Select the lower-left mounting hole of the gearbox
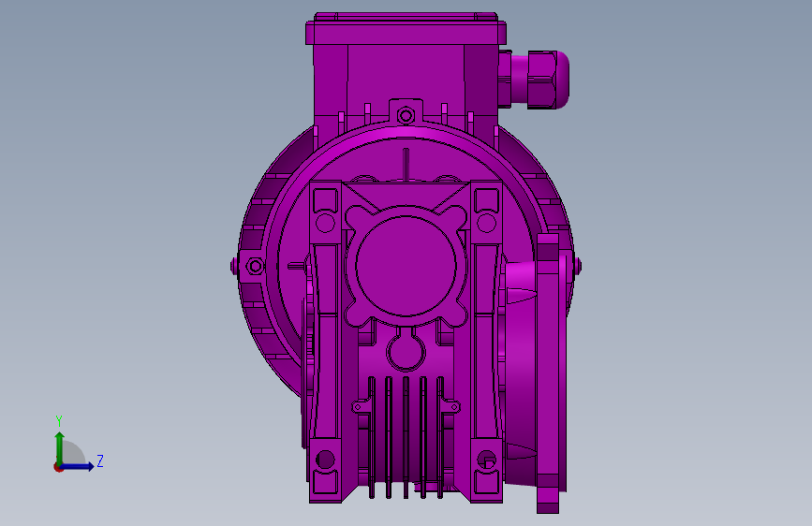The image size is (812, 526). pos(325,460)
